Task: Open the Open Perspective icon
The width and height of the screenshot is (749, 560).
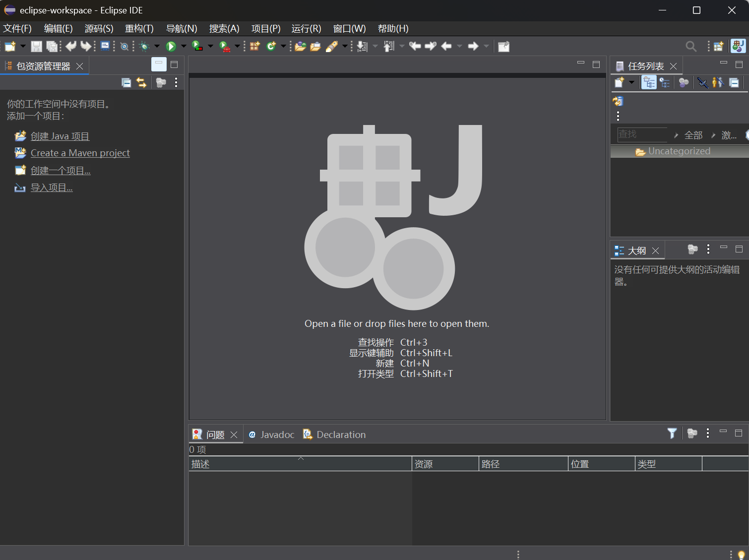Action: coord(718,47)
